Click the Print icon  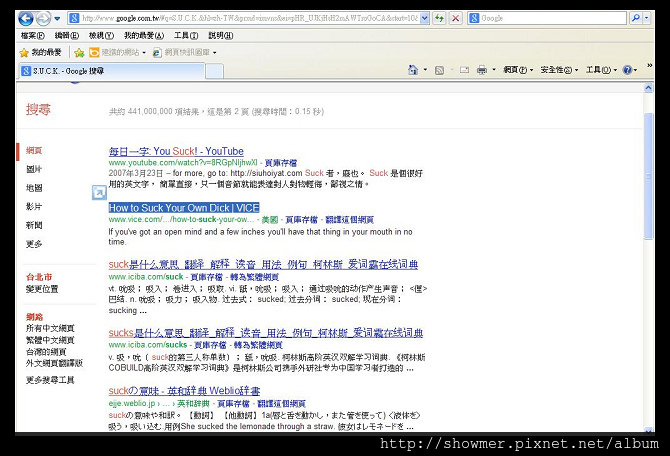click(x=482, y=70)
